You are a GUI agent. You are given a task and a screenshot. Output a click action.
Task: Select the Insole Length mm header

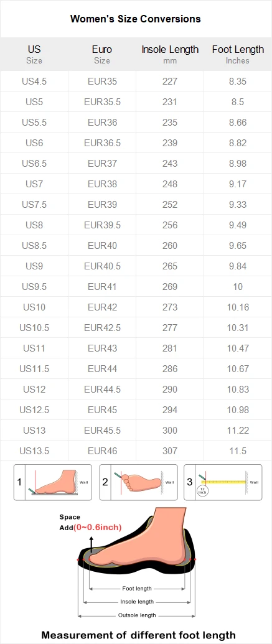pyautogui.click(x=170, y=54)
